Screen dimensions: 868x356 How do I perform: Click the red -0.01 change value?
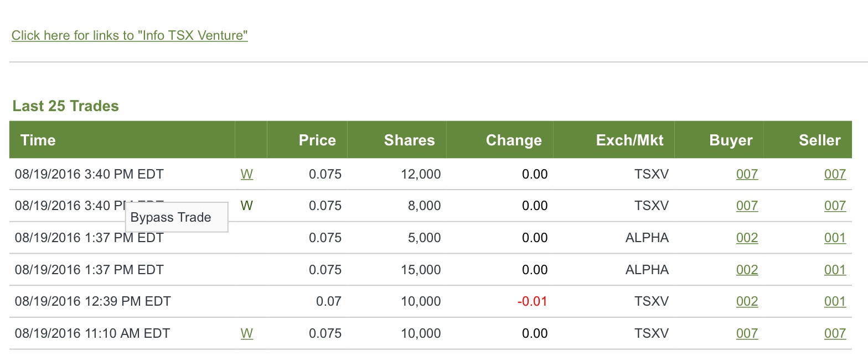(x=532, y=301)
